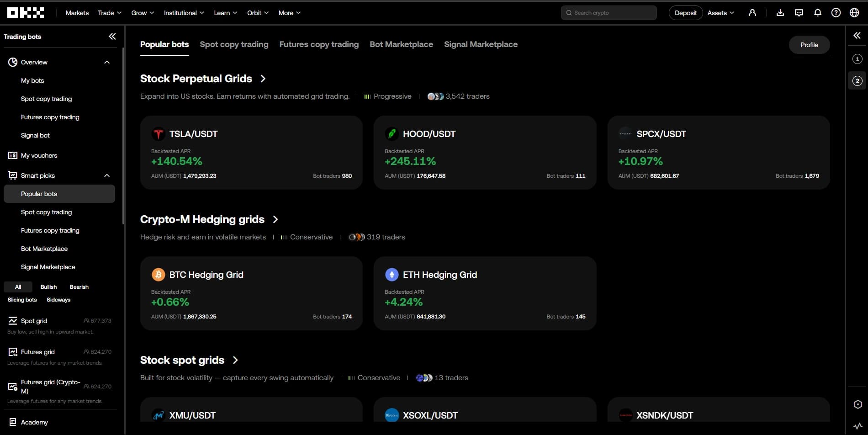Select the Sideways filter chip
The image size is (868, 435).
[58, 300]
